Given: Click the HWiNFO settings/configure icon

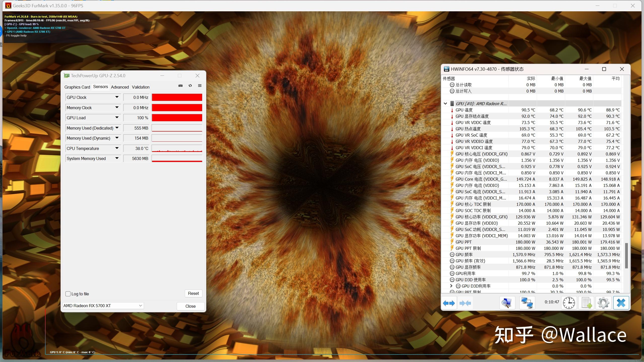Looking at the screenshot, I should [603, 303].
